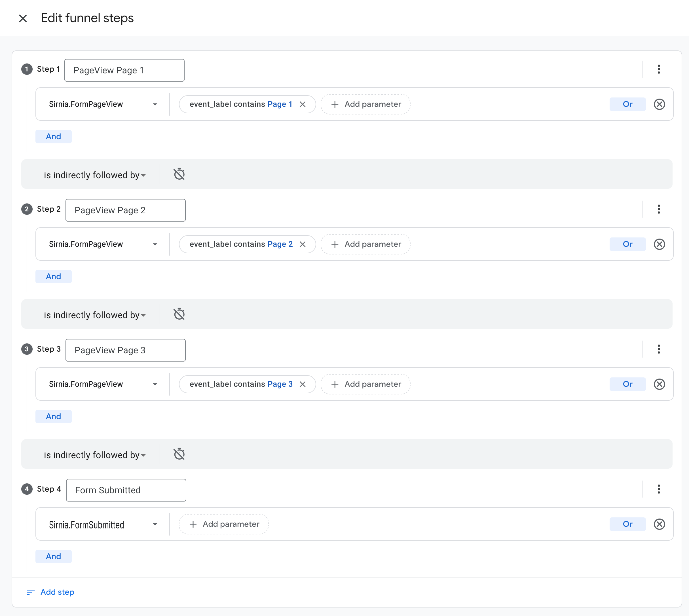Open the Sirnia.FormPageView event dropdown in Step 3
Image resolution: width=689 pixels, height=616 pixels.
pos(103,384)
